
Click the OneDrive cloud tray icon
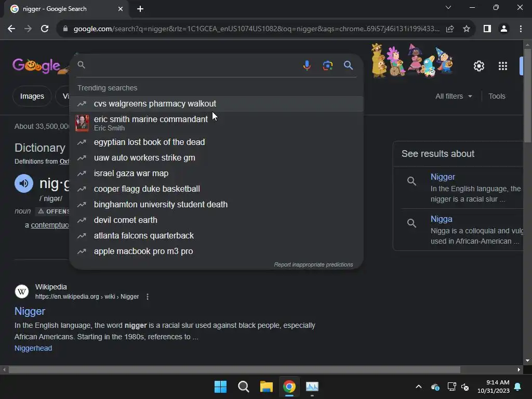(435, 387)
